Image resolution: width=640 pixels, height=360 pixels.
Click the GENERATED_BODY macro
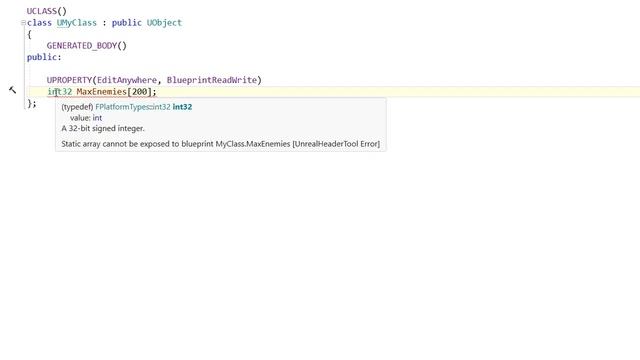(82, 46)
